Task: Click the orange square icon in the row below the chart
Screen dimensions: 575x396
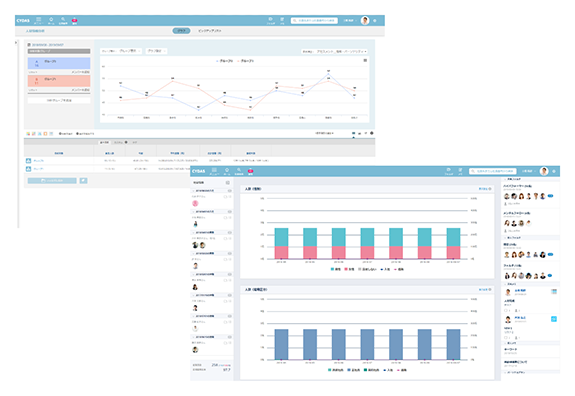Action: coord(45,133)
